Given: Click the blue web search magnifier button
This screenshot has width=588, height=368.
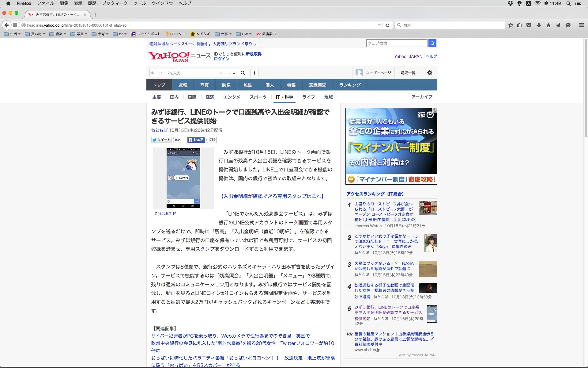Looking at the screenshot, I should 432,43.
